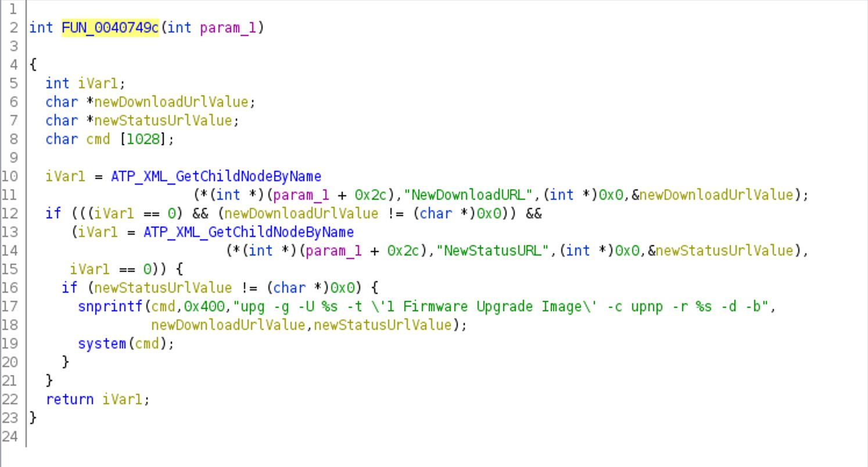Click ATP_XML_GetChildNodeByName call on line 13

pyautogui.click(x=249, y=232)
